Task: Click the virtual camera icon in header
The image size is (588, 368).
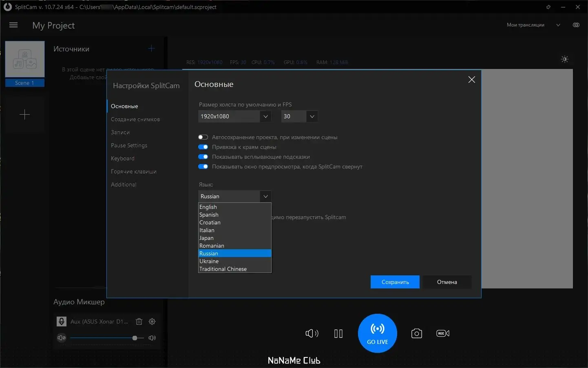Action: click(x=576, y=25)
